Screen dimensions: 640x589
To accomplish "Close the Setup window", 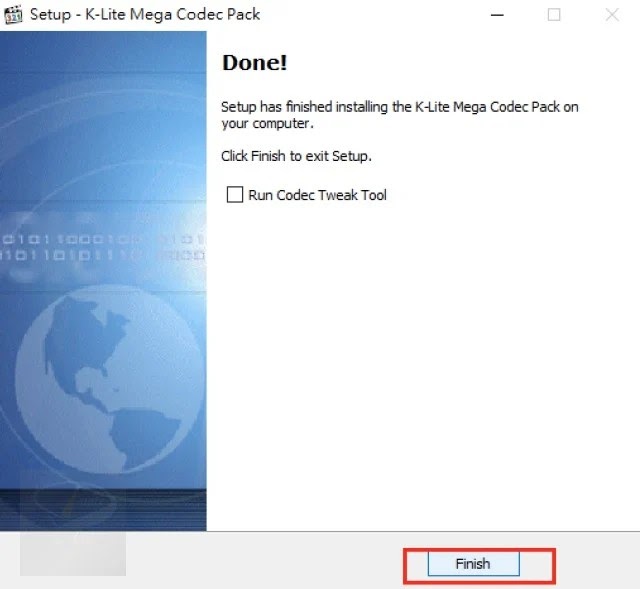I will tap(612, 15).
